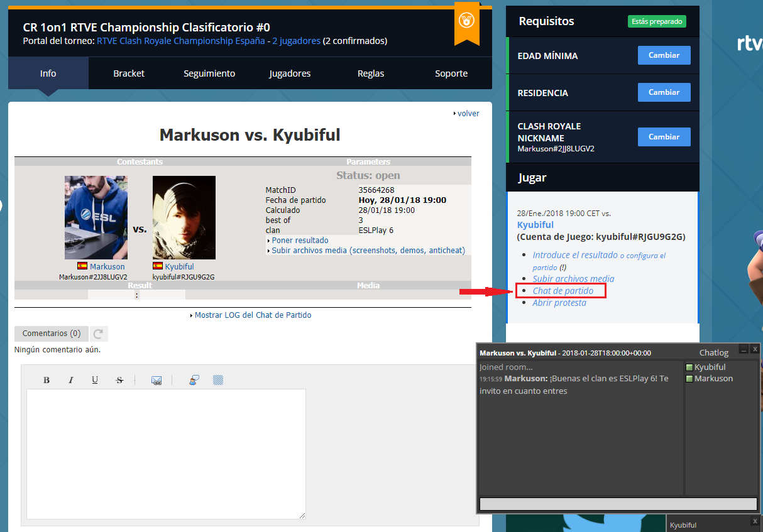Image resolution: width=763 pixels, height=532 pixels.
Task: Click the volver link
Action: tap(468, 114)
